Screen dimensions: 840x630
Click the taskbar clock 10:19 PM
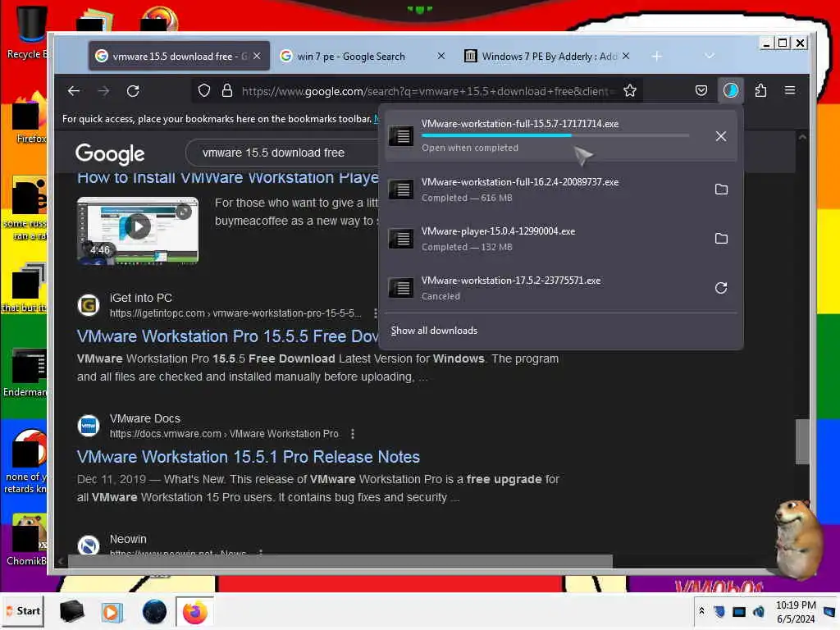tap(796, 612)
